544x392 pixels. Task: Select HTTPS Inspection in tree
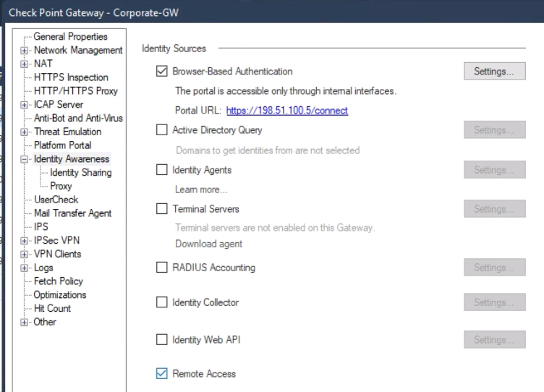coord(71,77)
